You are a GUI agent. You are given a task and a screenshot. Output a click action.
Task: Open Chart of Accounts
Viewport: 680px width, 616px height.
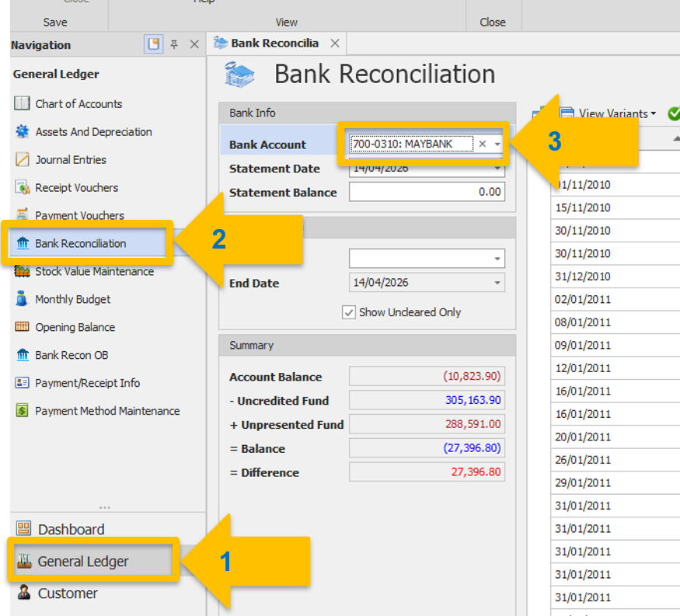[78, 104]
